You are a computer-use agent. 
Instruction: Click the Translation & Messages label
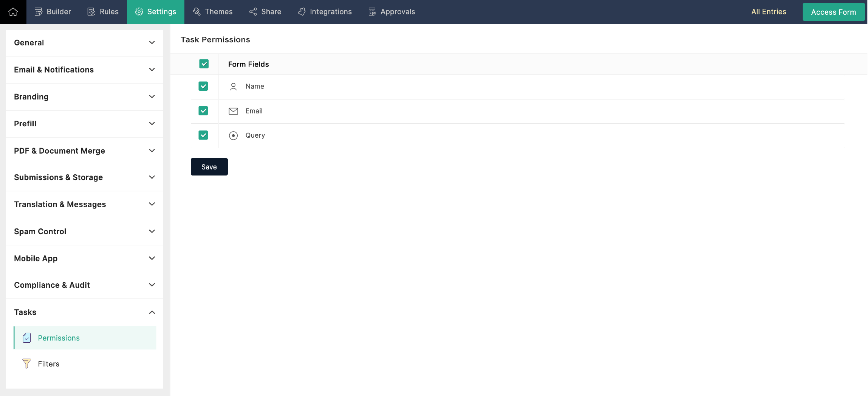[x=60, y=204]
